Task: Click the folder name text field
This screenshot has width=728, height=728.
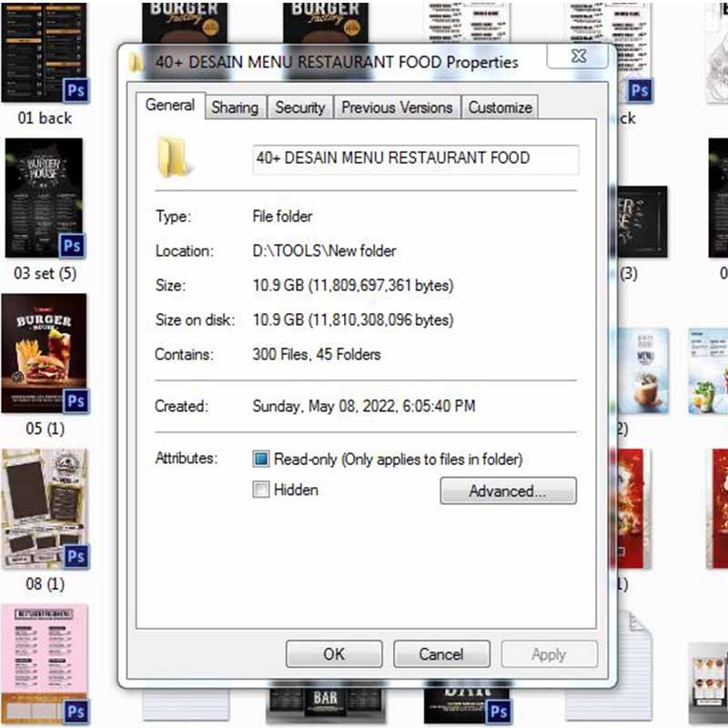Action: tap(415, 158)
